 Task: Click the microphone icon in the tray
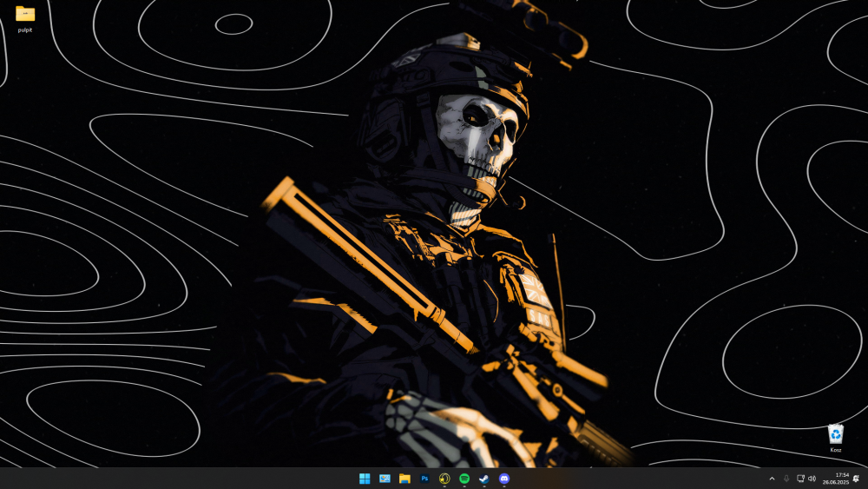point(786,479)
